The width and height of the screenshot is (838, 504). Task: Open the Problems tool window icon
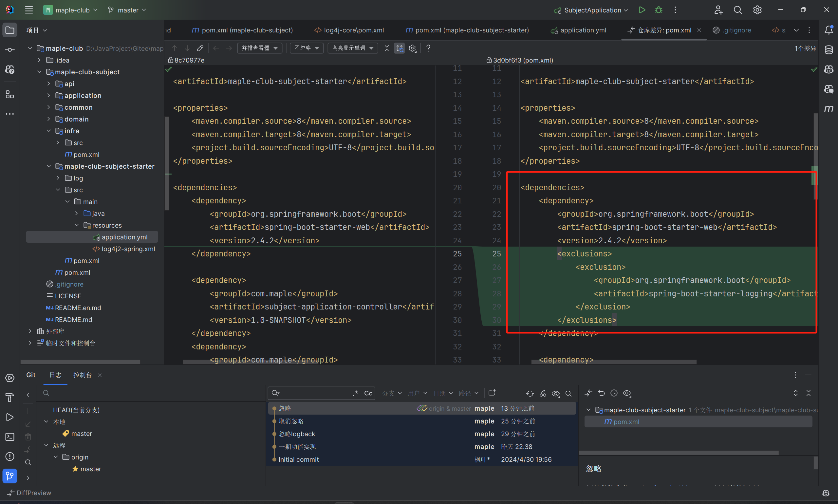(x=10, y=457)
